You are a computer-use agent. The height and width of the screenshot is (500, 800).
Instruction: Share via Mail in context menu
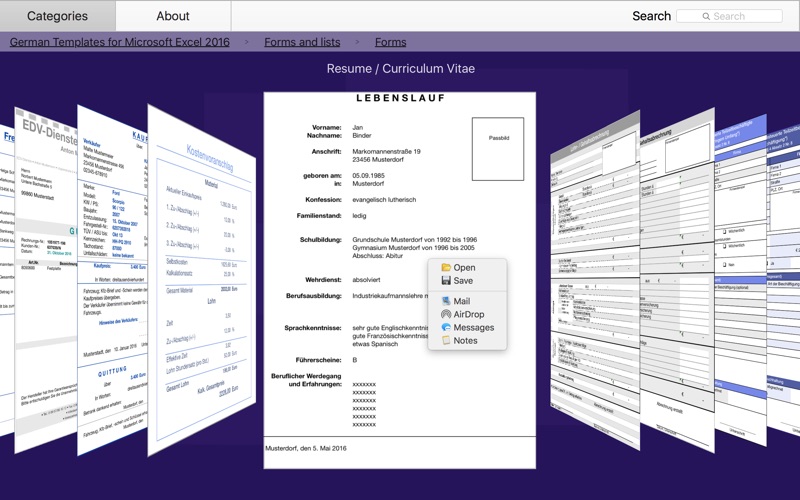click(467, 301)
